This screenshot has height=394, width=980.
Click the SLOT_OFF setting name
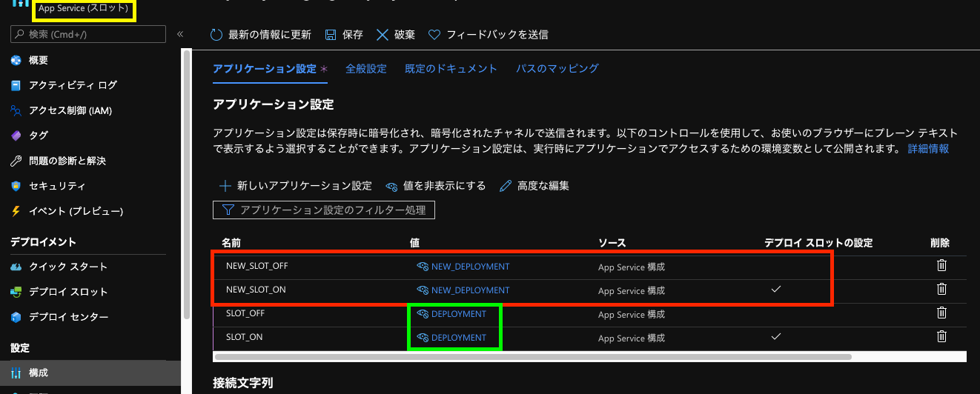(245, 313)
